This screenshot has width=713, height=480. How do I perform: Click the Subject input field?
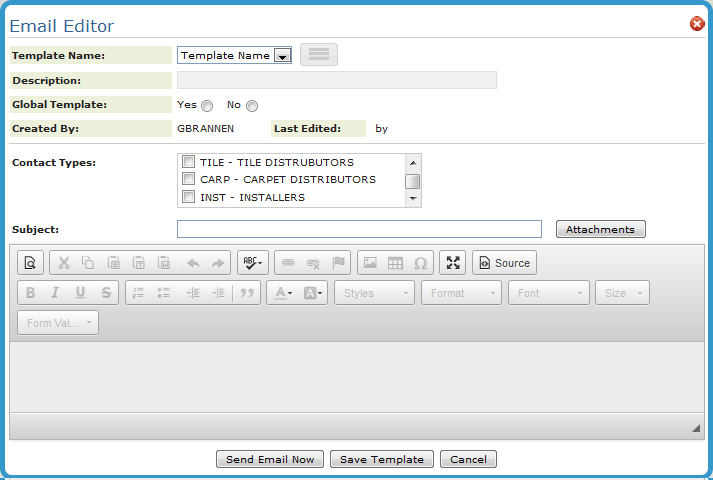(359, 229)
